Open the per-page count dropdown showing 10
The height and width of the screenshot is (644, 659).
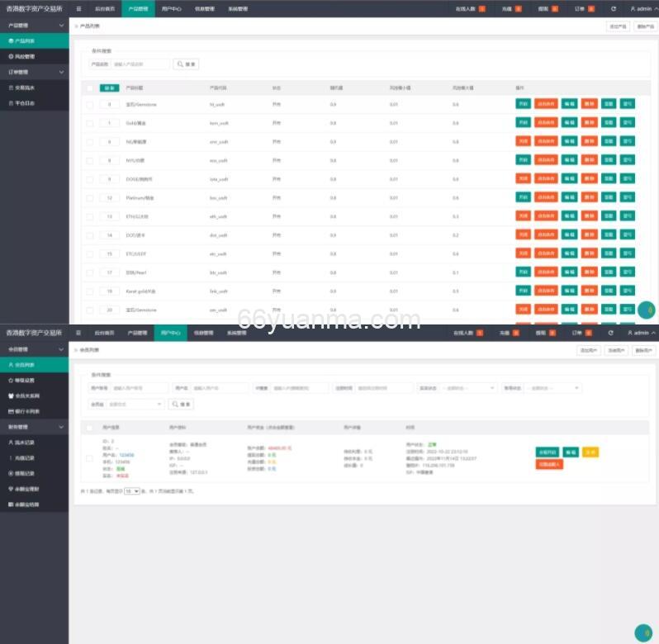tap(132, 490)
